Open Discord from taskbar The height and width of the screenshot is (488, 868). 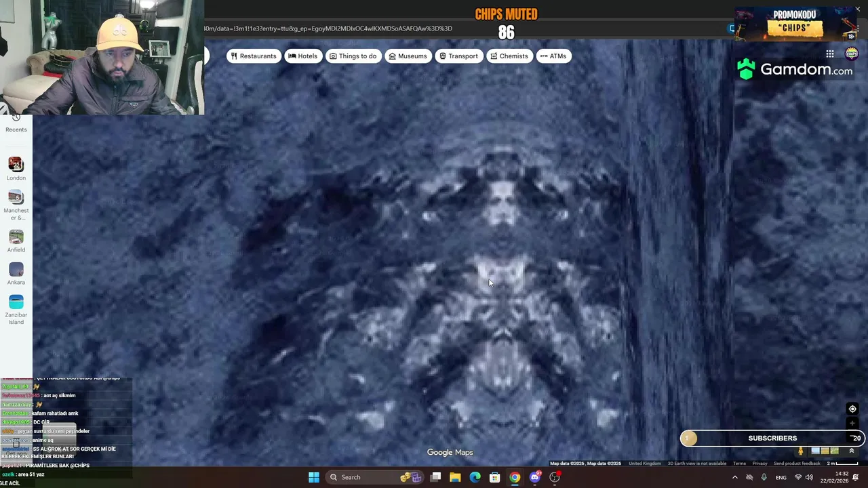[535, 477]
